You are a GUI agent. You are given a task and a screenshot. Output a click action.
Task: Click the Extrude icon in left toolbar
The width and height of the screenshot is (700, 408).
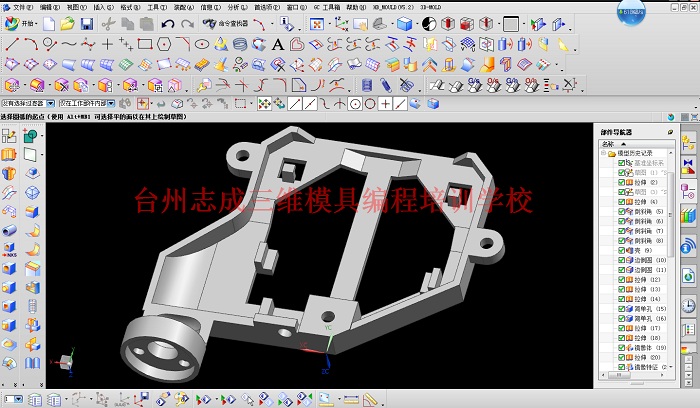9,154
